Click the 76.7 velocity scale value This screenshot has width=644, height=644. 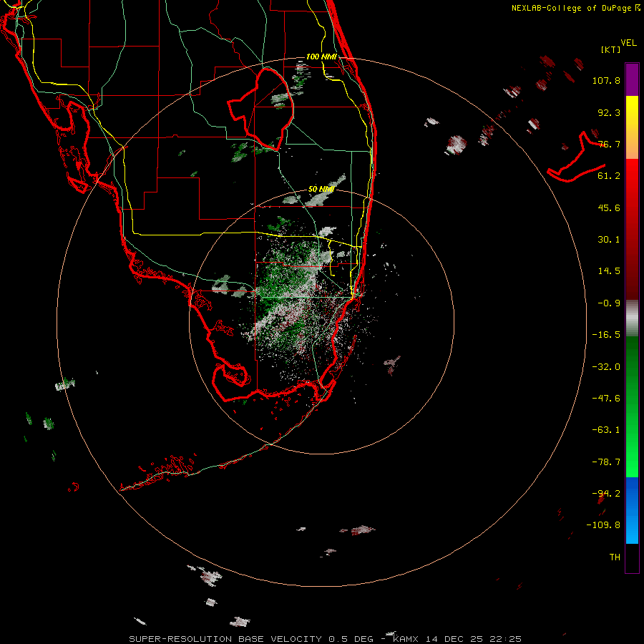(x=609, y=144)
